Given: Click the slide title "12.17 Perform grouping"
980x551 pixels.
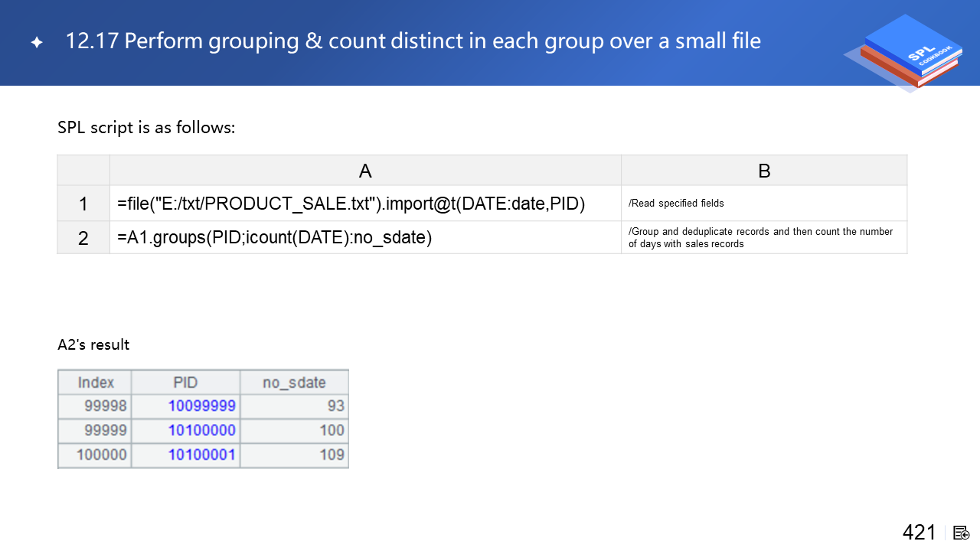Looking at the screenshot, I should click(x=413, y=41).
